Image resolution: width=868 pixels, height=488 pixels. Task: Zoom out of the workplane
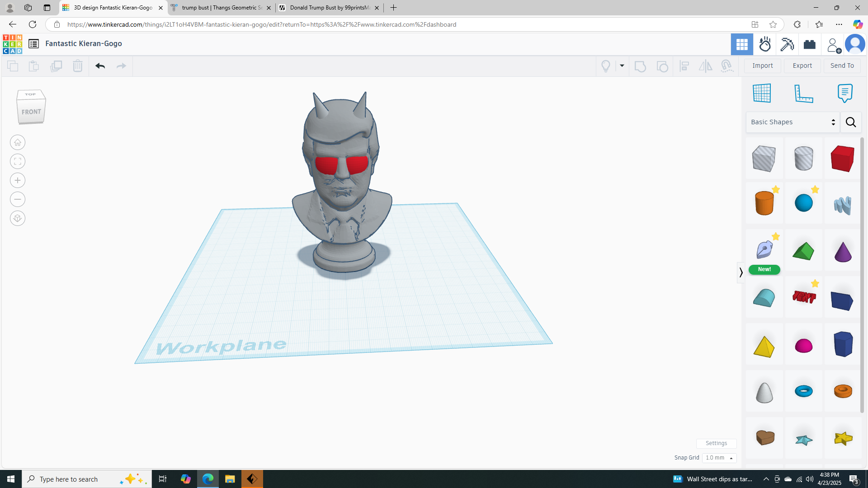tap(18, 200)
